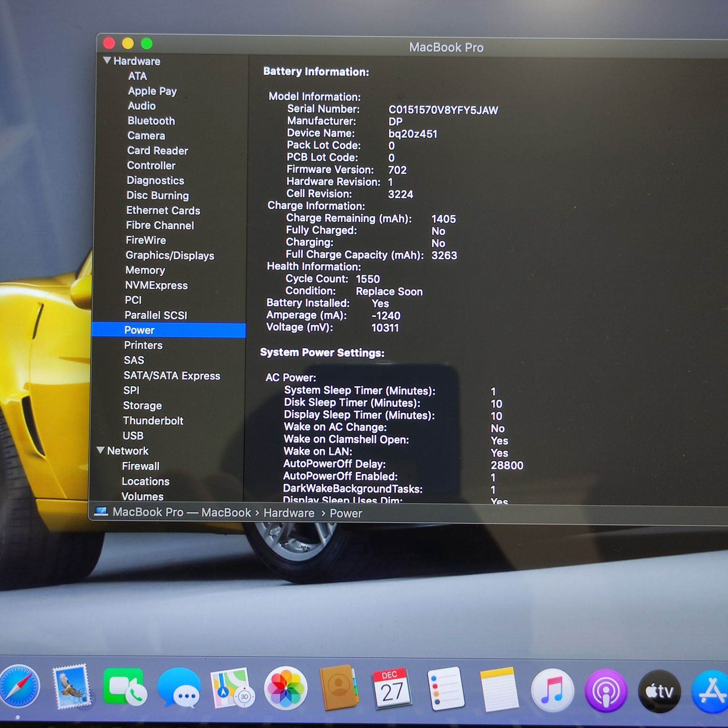Select Controller in the sidebar
The width and height of the screenshot is (728, 728).
point(151,165)
